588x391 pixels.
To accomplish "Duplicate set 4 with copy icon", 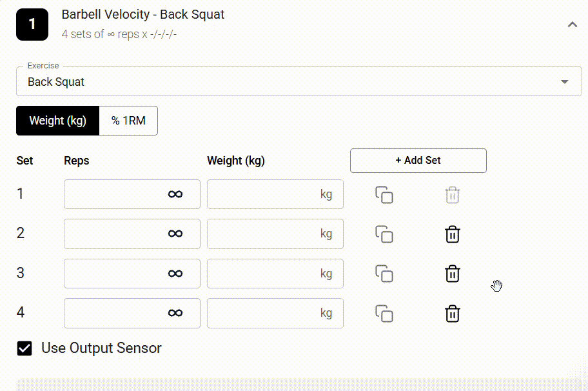I will [x=384, y=314].
